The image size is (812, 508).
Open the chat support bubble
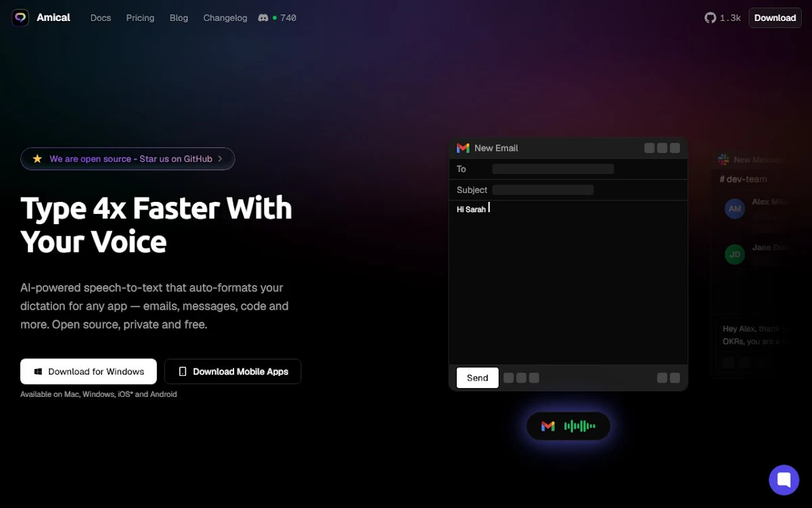tap(784, 480)
